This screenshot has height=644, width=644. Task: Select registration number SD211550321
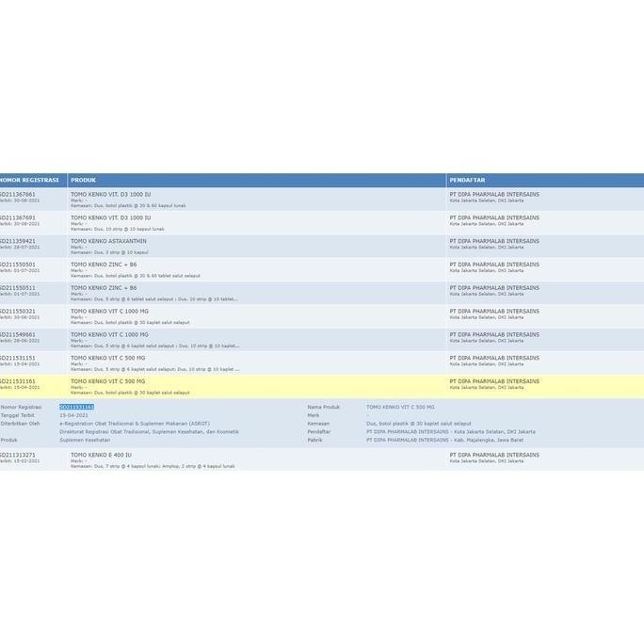tap(18, 312)
